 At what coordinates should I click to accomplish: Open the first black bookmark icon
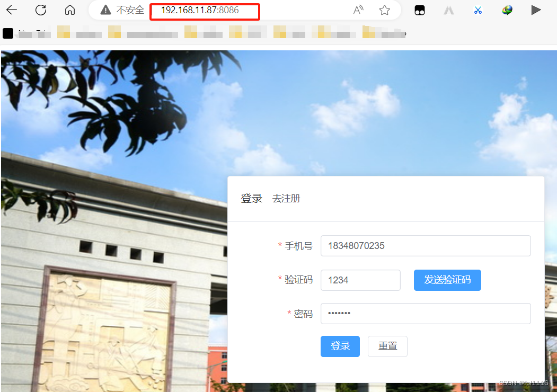(8, 33)
